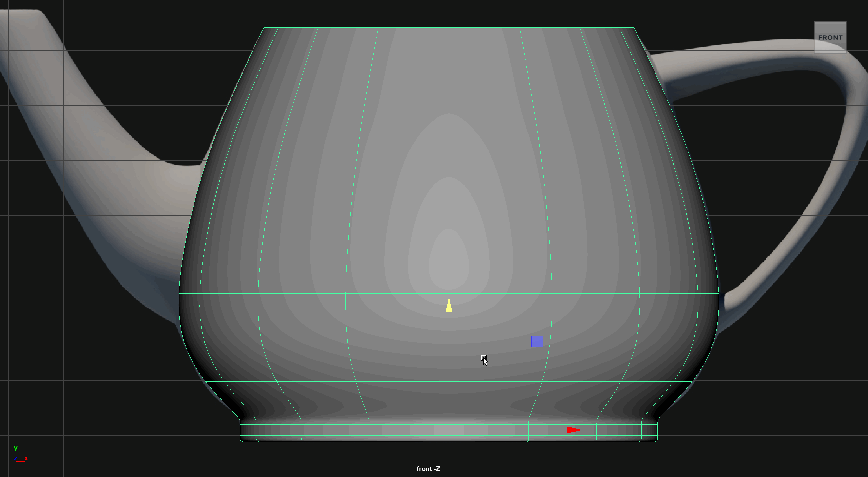
Task: Click the red x label in axis gizmo
Action: click(x=26, y=458)
